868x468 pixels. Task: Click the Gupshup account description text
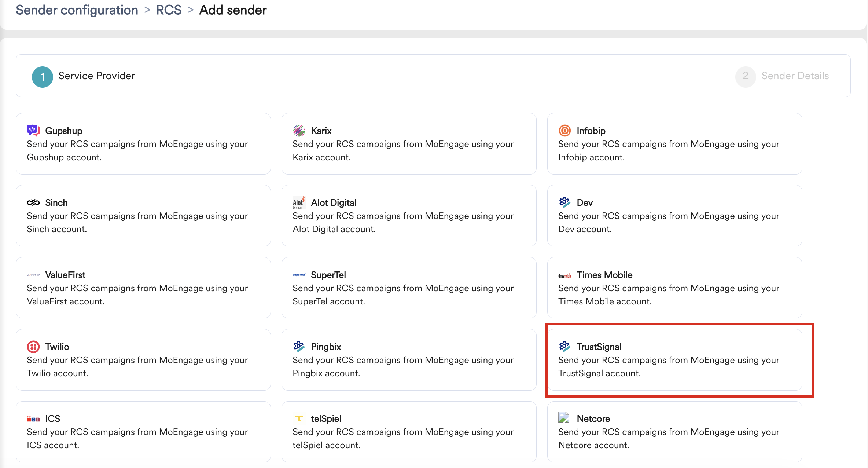tap(137, 151)
